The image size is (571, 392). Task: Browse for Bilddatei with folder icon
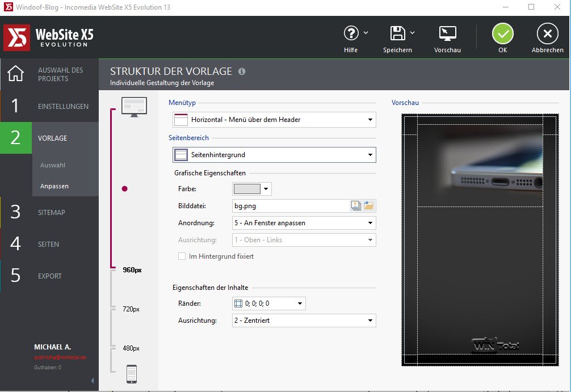click(369, 206)
